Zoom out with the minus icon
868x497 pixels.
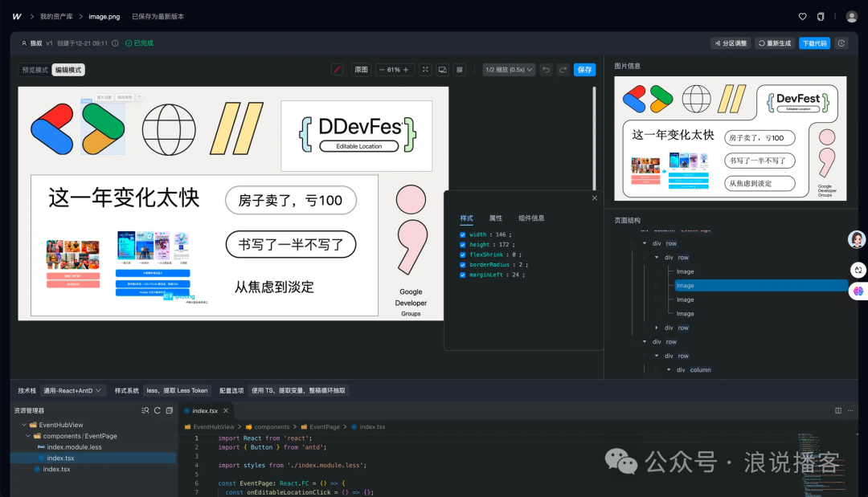coord(382,70)
